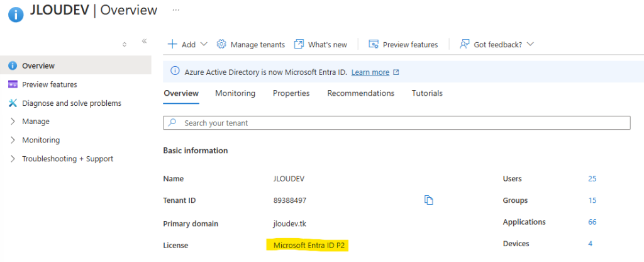Open the Tutorials tab

[x=427, y=93]
